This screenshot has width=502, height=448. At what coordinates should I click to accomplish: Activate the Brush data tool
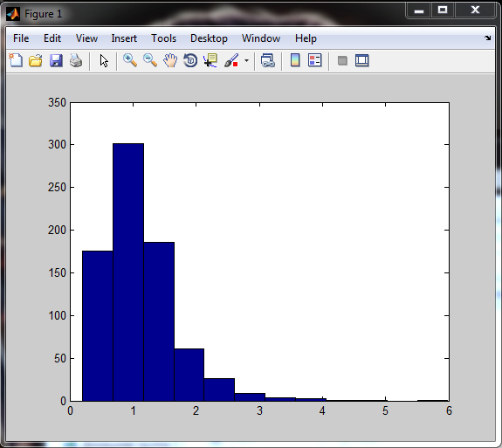(231, 60)
